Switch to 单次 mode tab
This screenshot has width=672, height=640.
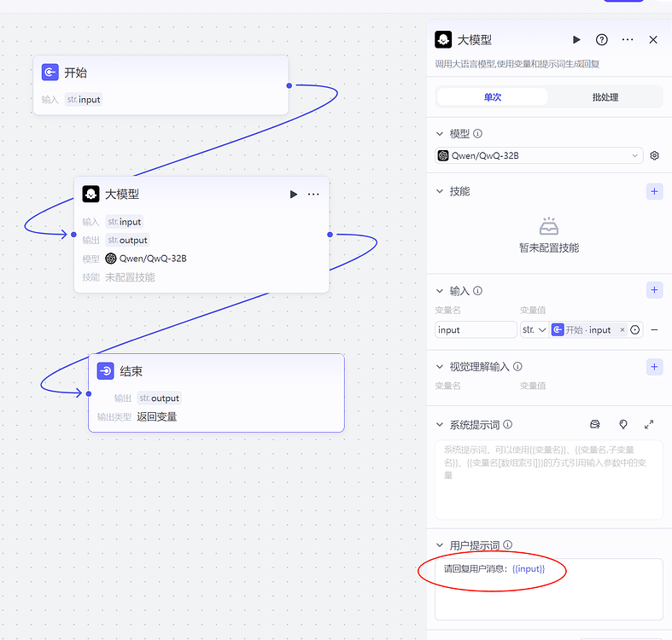[493, 97]
